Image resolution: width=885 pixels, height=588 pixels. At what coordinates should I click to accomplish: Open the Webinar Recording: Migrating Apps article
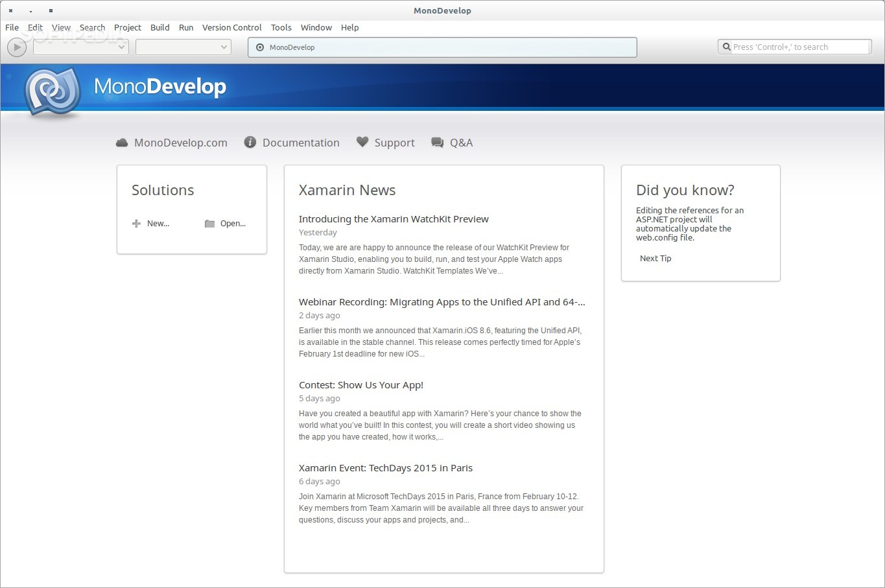coord(442,302)
